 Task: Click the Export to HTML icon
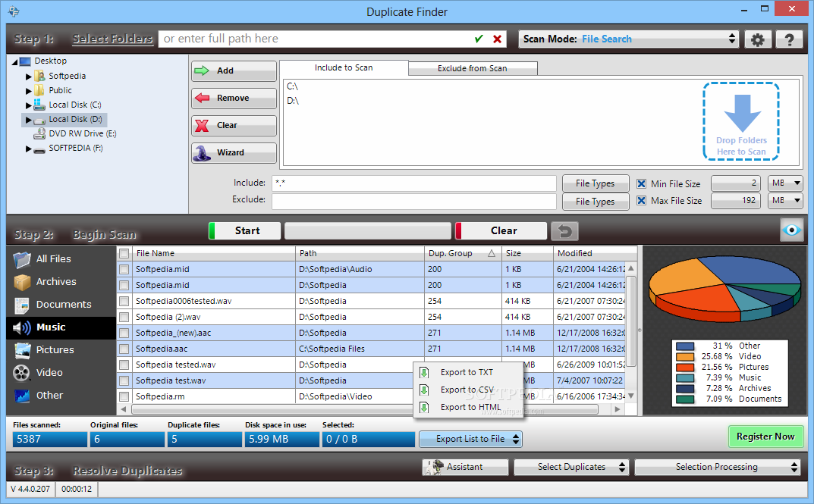click(x=424, y=408)
